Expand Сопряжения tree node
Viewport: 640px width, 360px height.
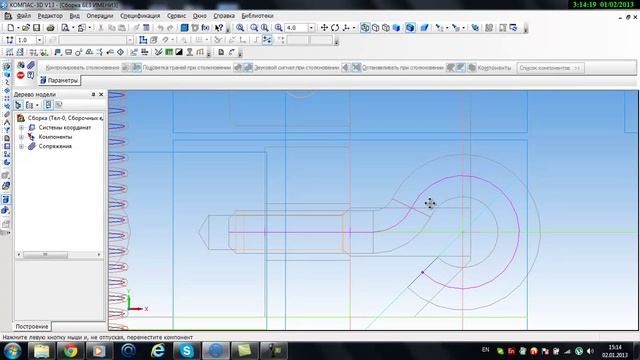click(x=21, y=146)
